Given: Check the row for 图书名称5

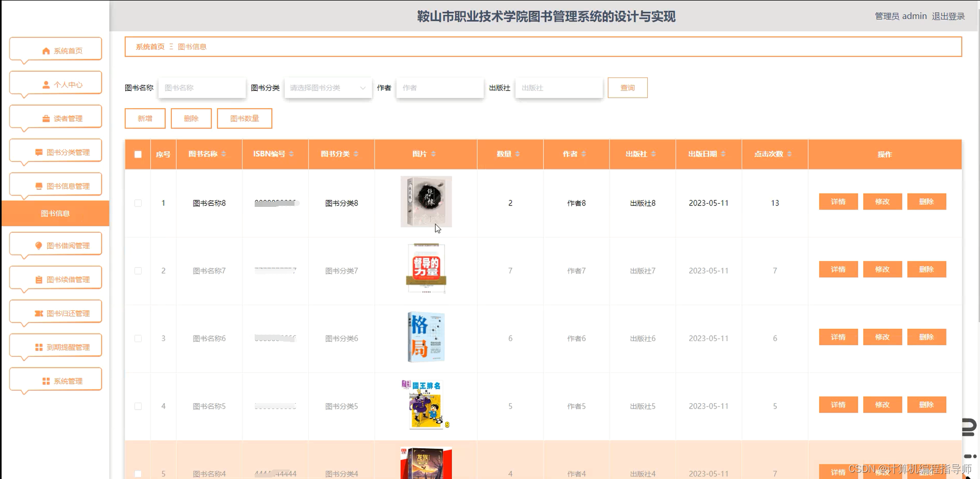Looking at the screenshot, I should (138, 406).
